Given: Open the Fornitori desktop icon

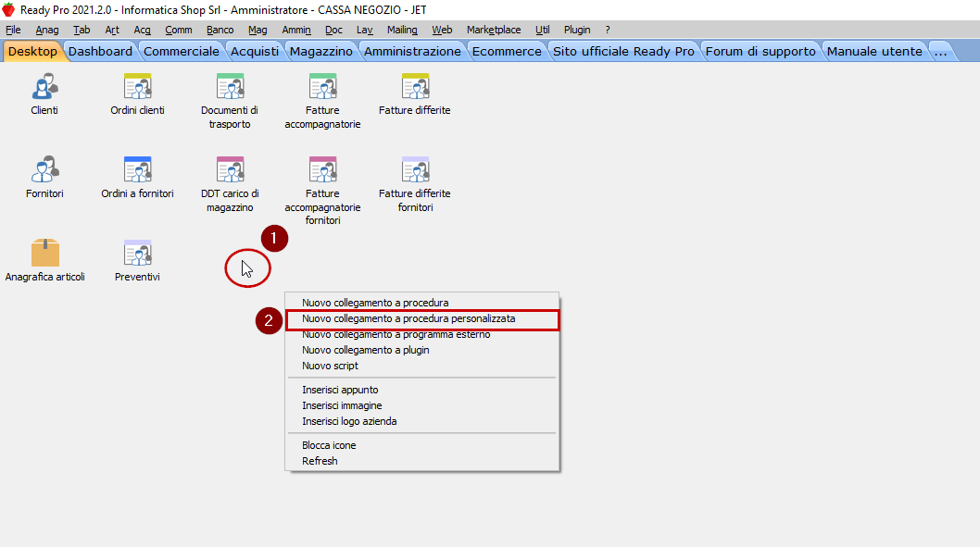Looking at the screenshot, I should pos(44,170).
